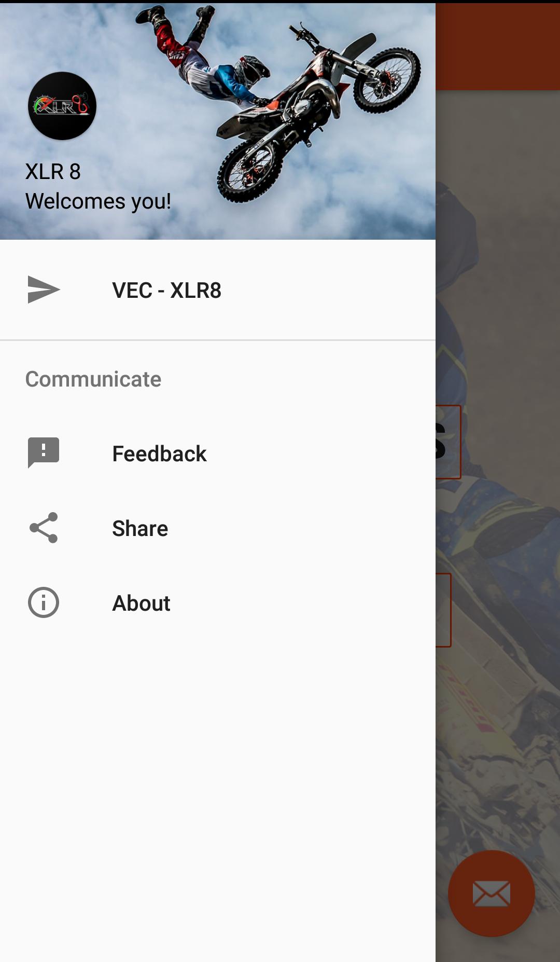
Task: Tap the About info circle icon
Action: tap(44, 602)
